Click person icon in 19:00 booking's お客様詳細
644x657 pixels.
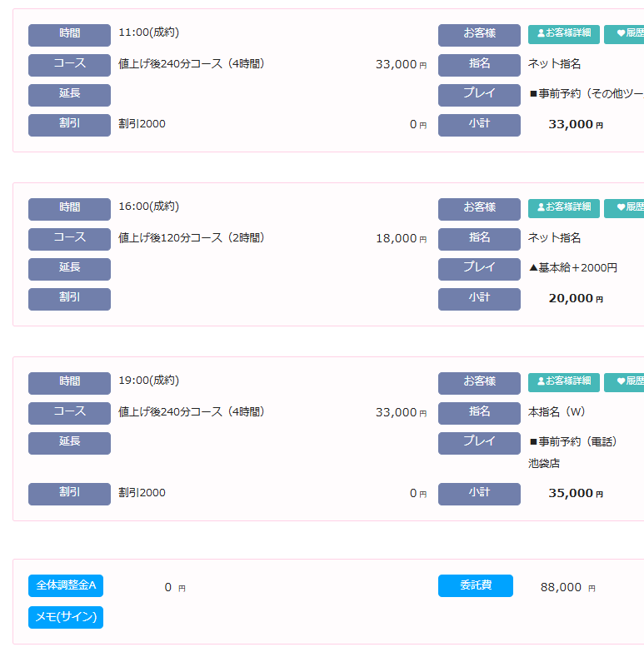point(541,381)
